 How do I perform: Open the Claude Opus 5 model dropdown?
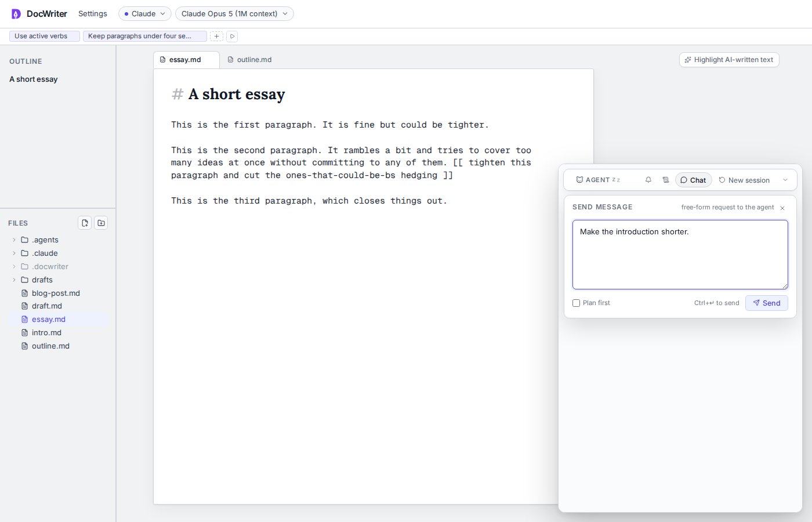234,13
